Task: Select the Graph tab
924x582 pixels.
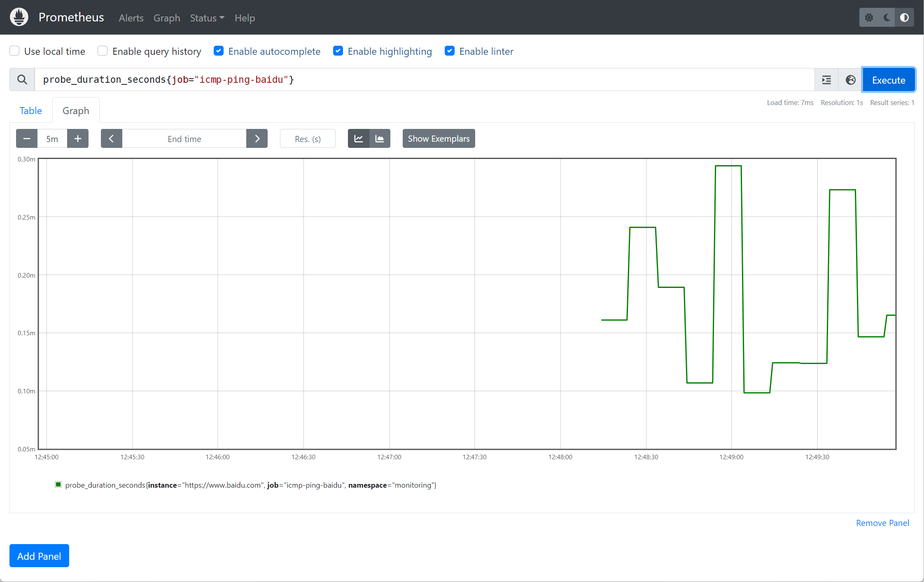Action: click(x=76, y=110)
